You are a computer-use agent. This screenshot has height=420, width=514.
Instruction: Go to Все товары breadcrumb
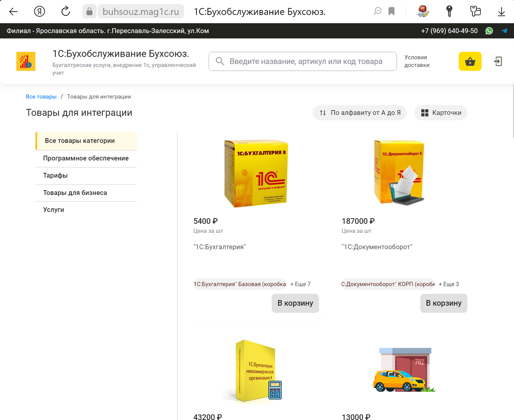point(41,96)
